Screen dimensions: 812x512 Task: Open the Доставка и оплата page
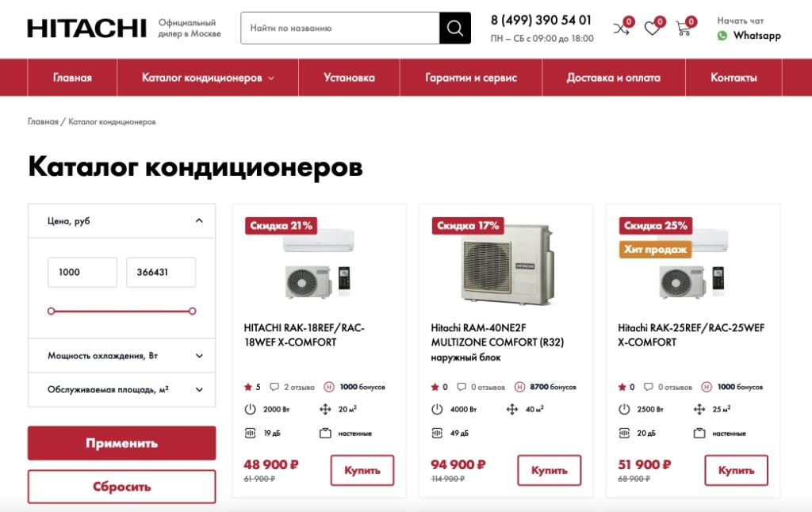pos(613,78)
